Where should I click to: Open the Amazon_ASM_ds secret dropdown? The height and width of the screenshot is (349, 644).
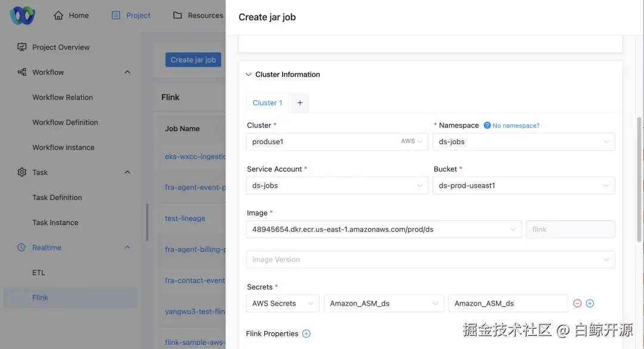384,304
